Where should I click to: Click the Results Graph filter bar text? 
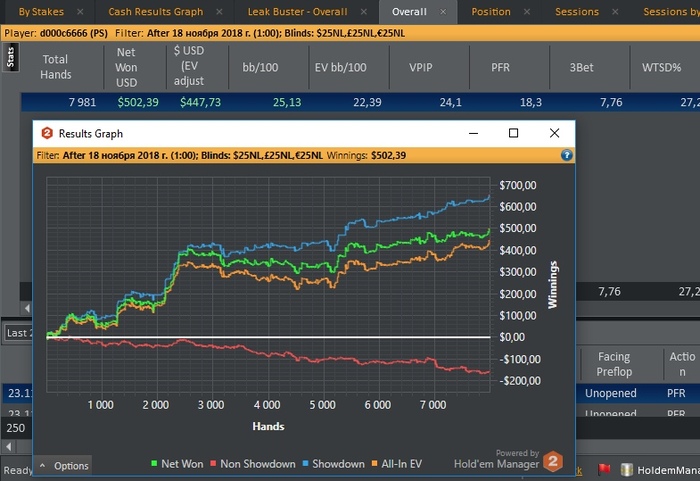pos(221,155)
